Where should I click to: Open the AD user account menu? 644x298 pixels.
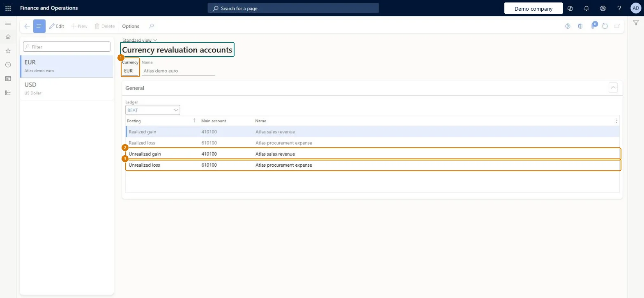pyautogui.click(x=635, y=8)
